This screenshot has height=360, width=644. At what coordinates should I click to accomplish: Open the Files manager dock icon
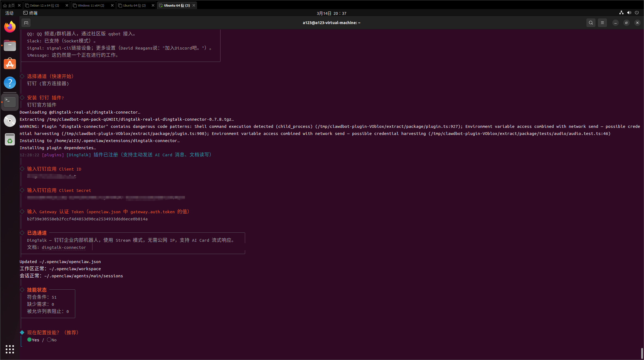tap(10, 45)
